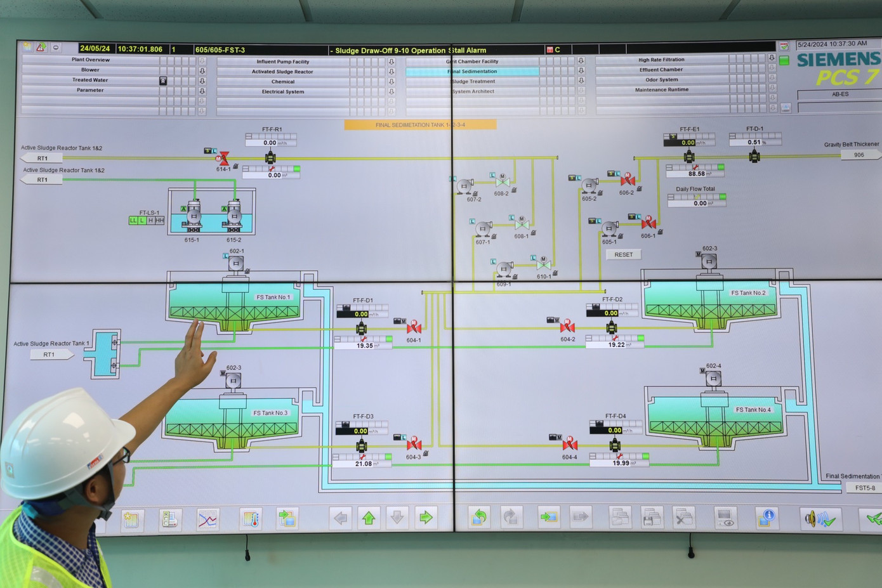Toggle the HH level switch indicator
Image resolution: width=882 pixels, height=588 pixels.
coord(159,221)
